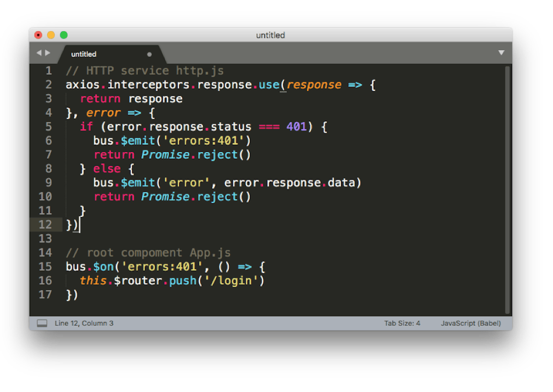Open the Tab Size: 4 menu
Viewport: 553px width, 392px height.
402,323
